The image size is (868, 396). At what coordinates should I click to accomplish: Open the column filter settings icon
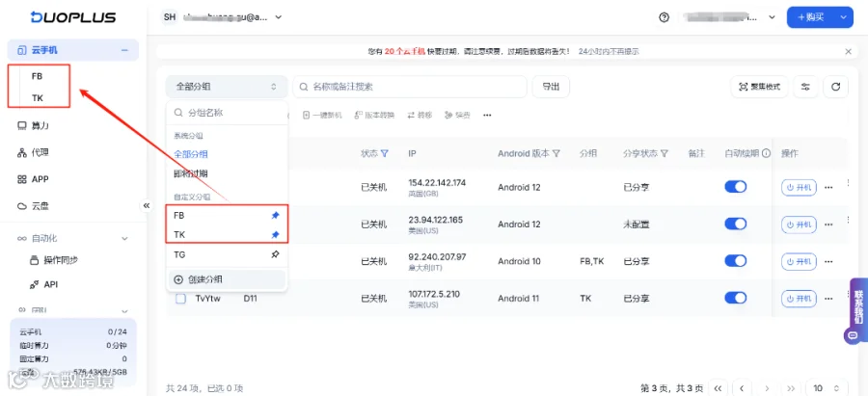pyautogui.click(x=805, y=87)
